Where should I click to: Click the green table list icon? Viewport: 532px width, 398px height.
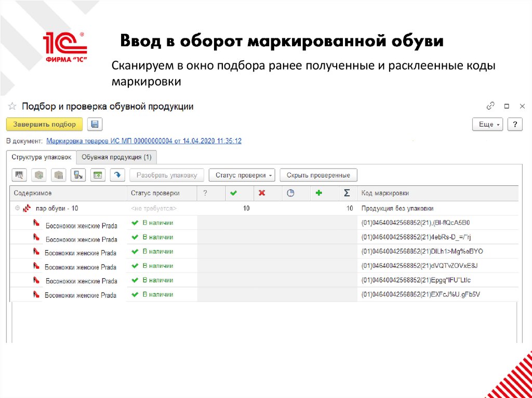pyautogui.click(x=98, y=175)
